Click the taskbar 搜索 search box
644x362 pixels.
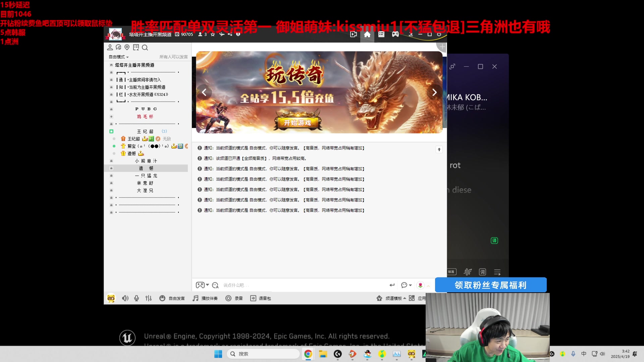pos(263,354)
